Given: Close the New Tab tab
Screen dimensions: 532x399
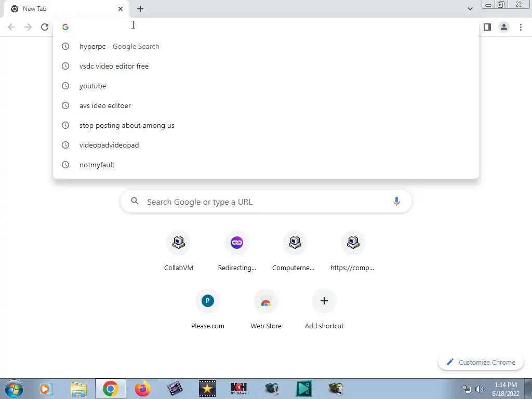Looking at the screenshot, I should coord(121,9).
